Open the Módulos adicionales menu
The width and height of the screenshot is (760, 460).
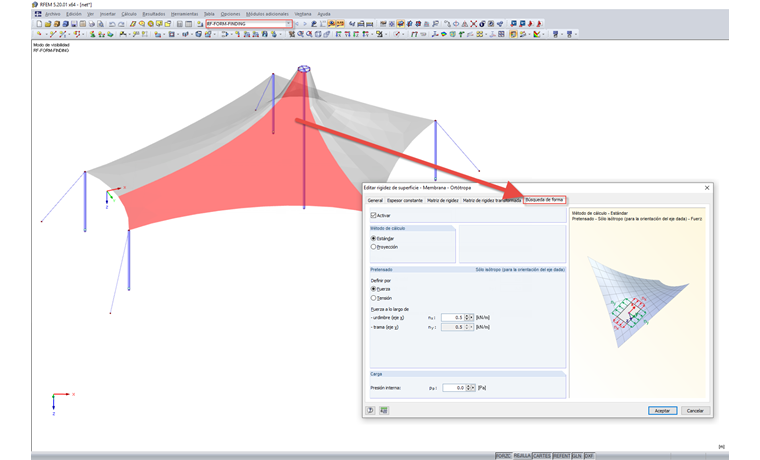point(267,14)
